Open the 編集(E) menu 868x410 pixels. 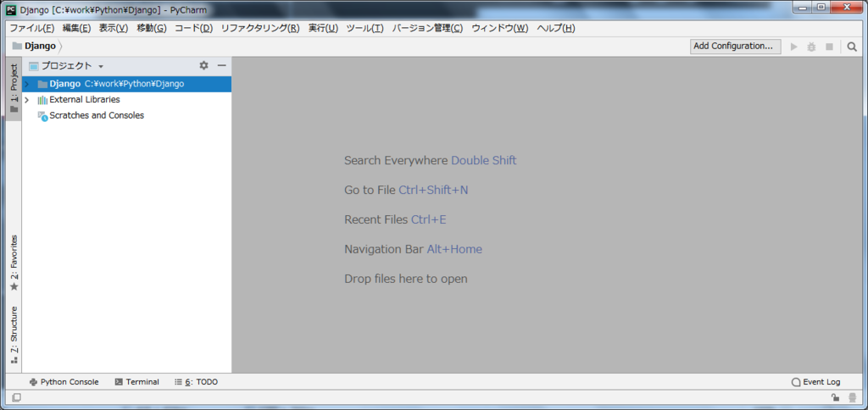(x=76, y=28)
